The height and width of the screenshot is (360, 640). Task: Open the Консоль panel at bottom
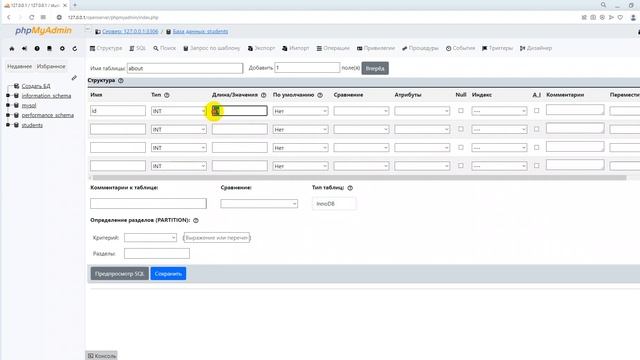coord(102,356)
